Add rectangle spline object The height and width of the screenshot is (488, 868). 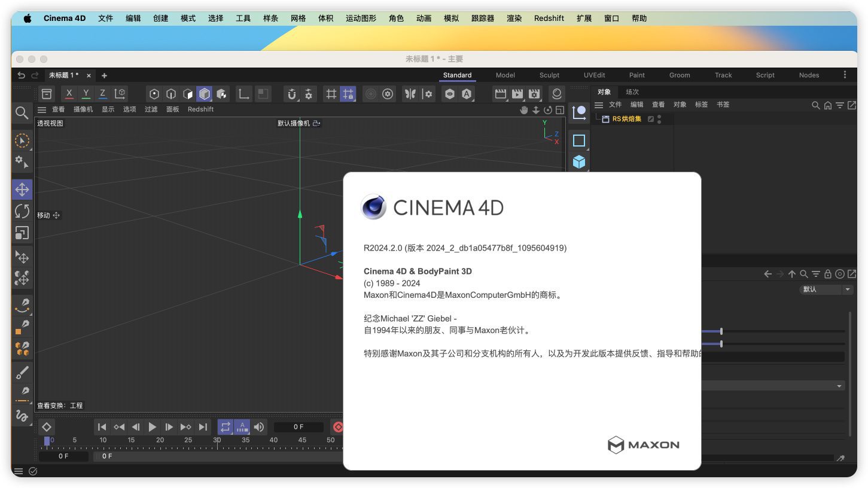(579, 141)
